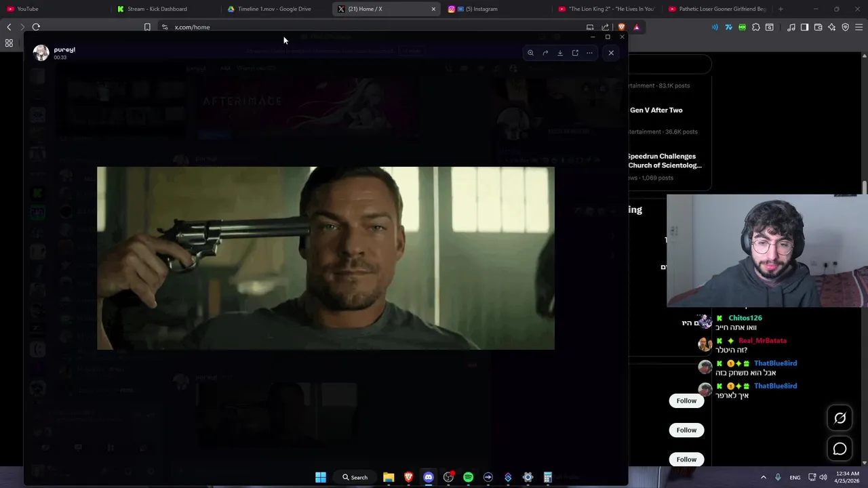Bookmark this page using bookmark icon
The height and width of the screenshot is (488, 868).
[147, 27]
